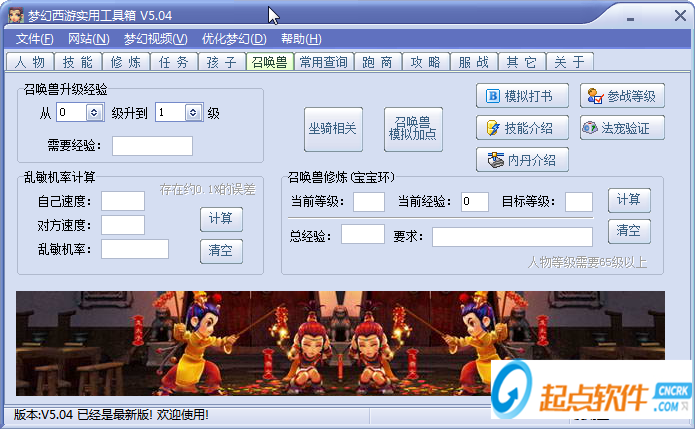Switch to the 攻略 tab
Screen dimensions: 695x429
point(426,62)
